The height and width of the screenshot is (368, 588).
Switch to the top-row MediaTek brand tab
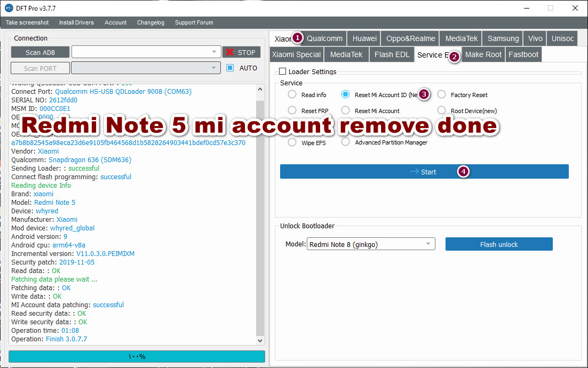pos(461,38)
